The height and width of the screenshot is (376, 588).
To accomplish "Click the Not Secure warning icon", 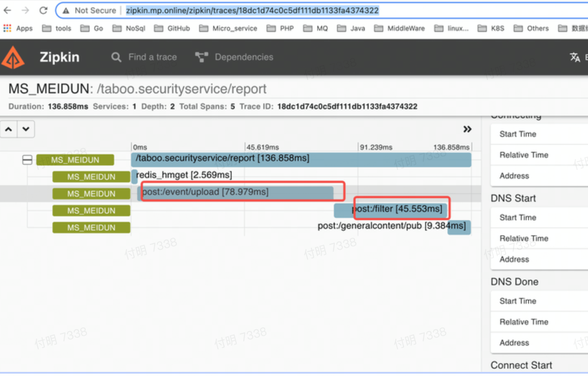I will click(66, 11).
